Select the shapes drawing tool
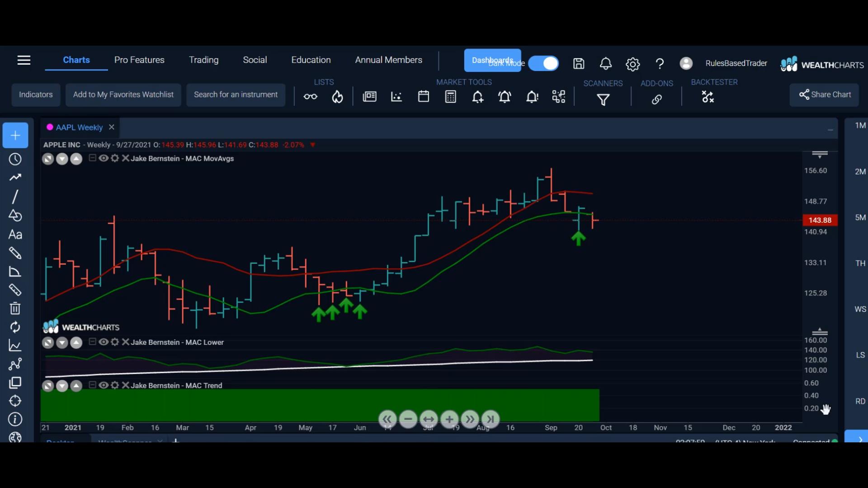This screenshot has height=488, width=868. [x=15, y=216]
